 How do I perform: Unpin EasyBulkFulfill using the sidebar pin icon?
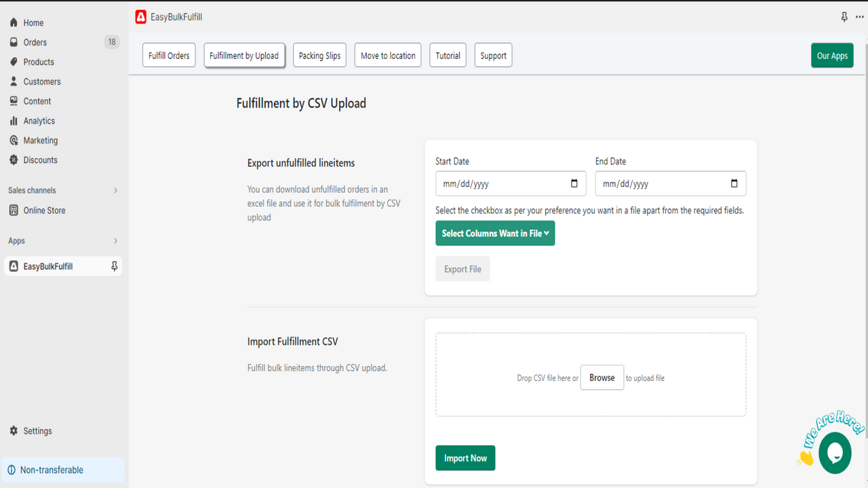[113, 266]
